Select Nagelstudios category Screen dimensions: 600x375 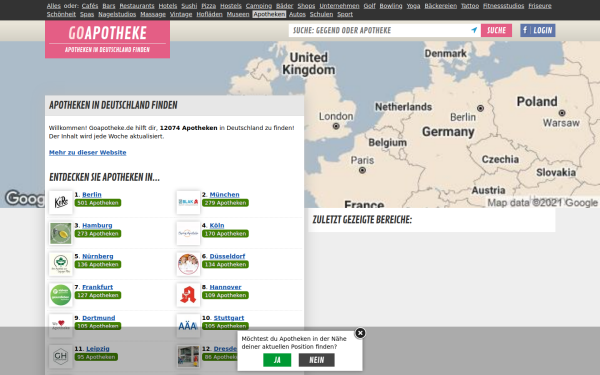117,14
